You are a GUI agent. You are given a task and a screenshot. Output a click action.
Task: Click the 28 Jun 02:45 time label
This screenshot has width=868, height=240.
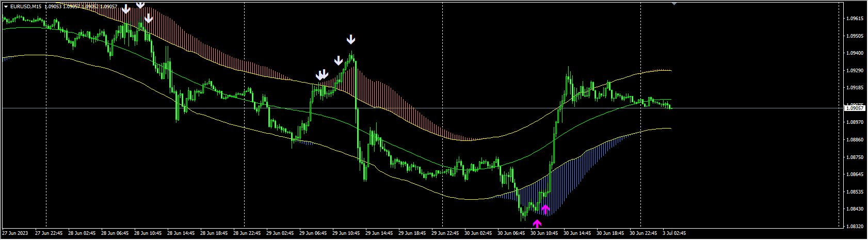(x=82, y=233)
